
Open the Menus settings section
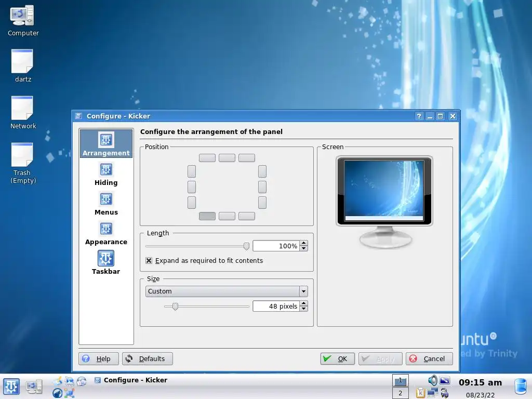click(106, 204)
